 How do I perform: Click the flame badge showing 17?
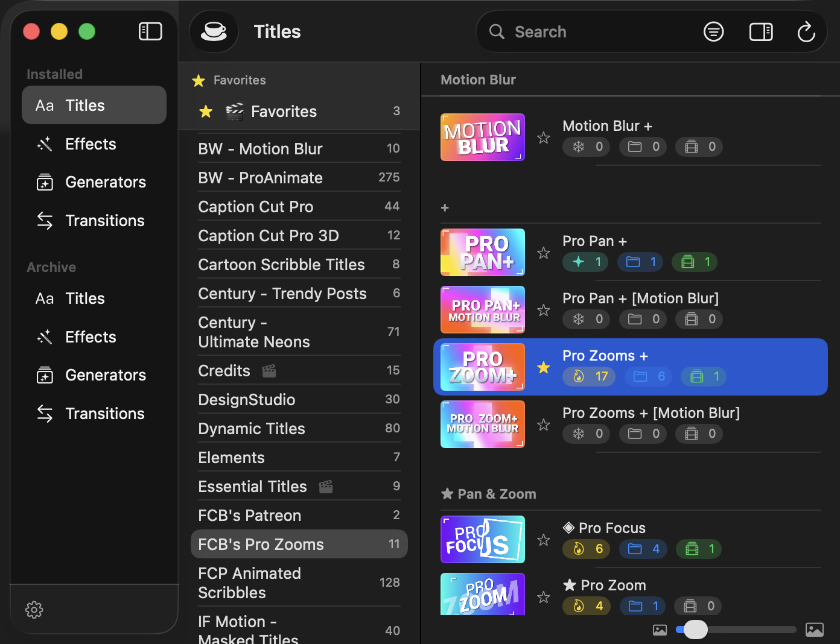pos(589,376)
